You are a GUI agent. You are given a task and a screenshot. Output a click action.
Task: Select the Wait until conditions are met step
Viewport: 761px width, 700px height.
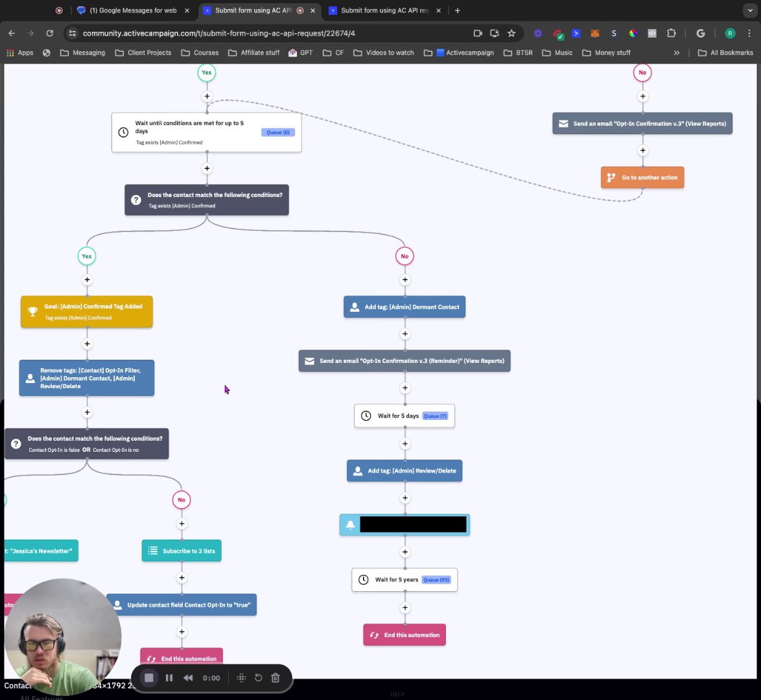206,132
